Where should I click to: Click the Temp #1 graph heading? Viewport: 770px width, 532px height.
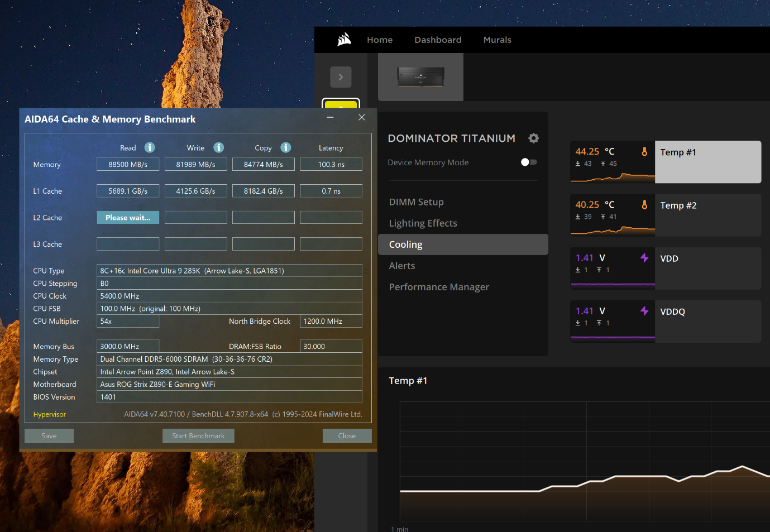pos(408,381)
